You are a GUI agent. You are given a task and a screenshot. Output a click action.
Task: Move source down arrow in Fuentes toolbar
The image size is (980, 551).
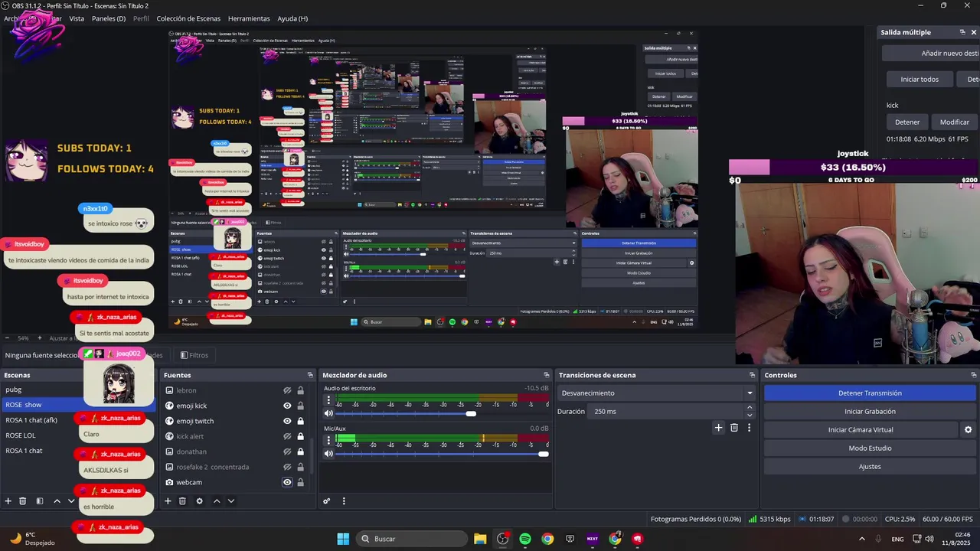[x=230, y=501]
